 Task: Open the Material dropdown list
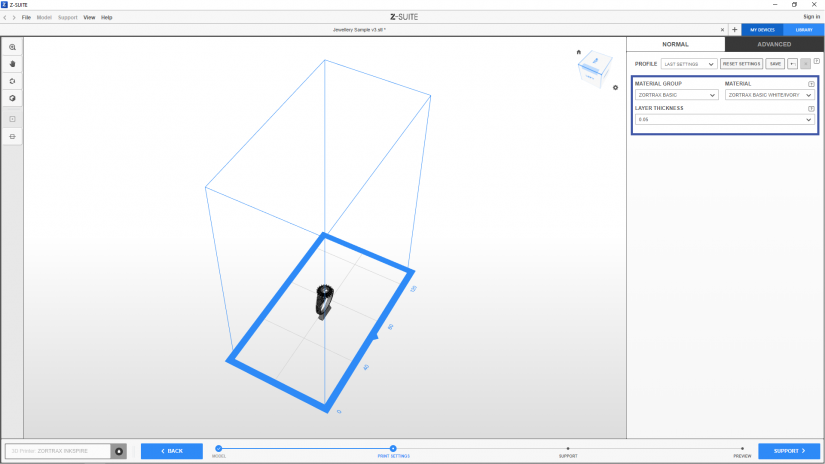(x=769, y=95)
